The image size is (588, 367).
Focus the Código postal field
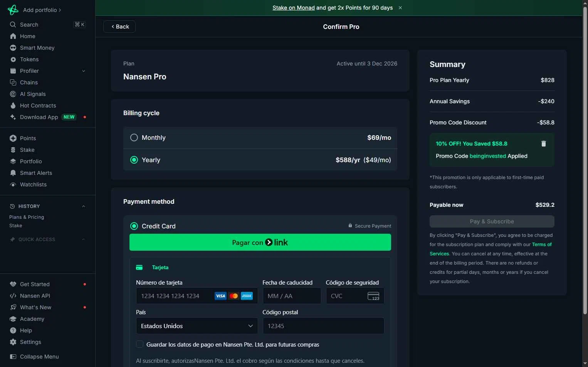323,326
